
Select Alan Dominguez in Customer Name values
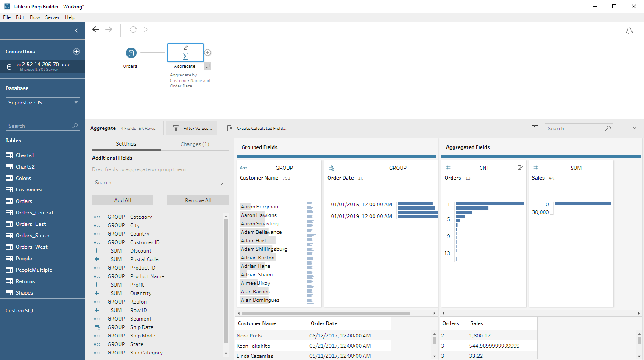(x=260, y=300)
